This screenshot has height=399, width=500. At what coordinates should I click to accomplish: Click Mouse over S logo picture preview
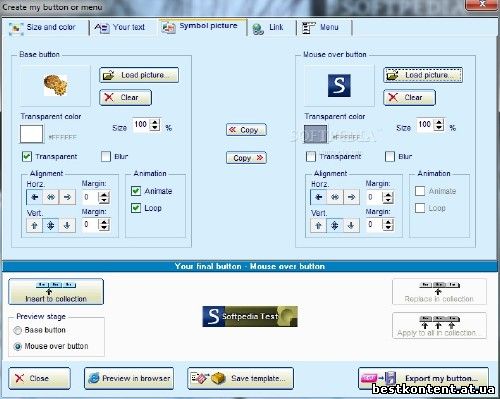tap(339, 86)
